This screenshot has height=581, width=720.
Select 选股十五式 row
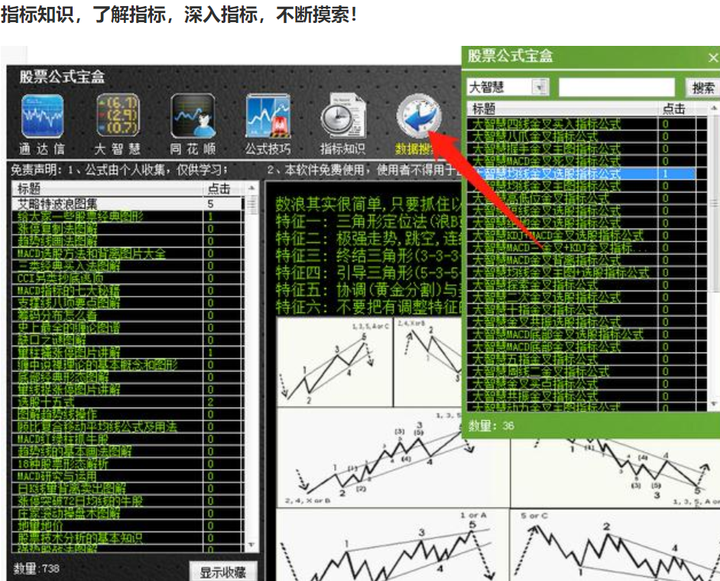pyautogui.click(x=129, y=402)
